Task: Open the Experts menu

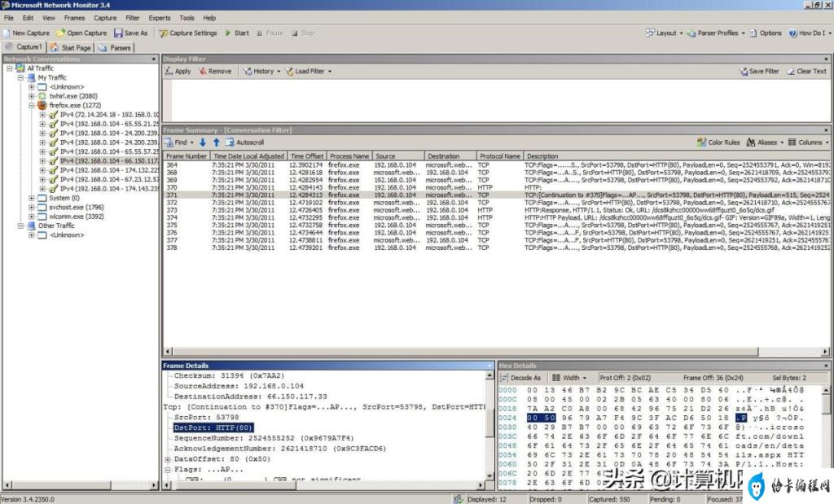Action: (160, 18)
